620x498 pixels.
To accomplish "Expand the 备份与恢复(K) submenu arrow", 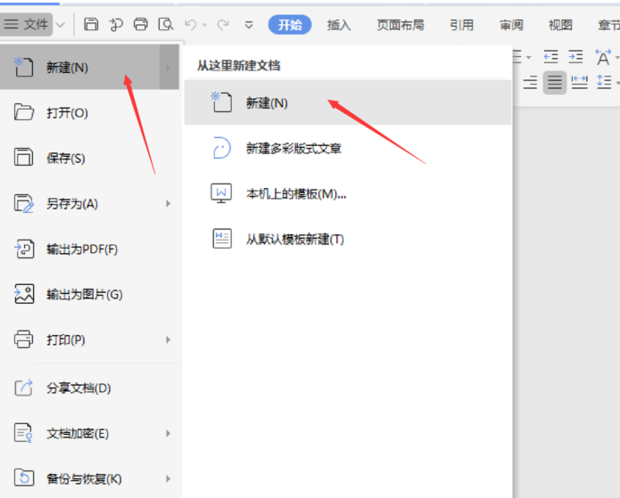I will coord(168,479).
